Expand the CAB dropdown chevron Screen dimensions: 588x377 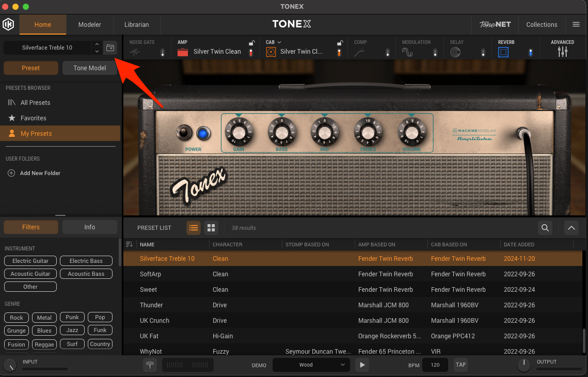(x=279, y=42)
